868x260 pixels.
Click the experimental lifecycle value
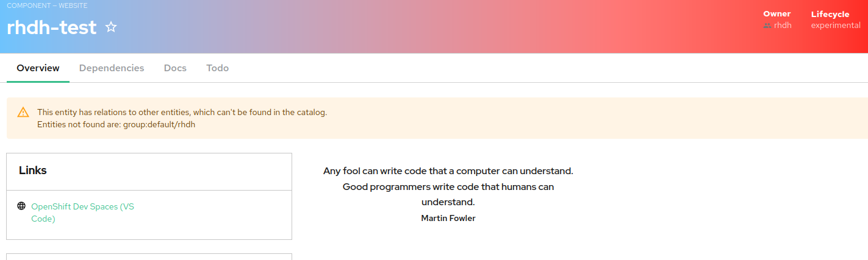836,26
